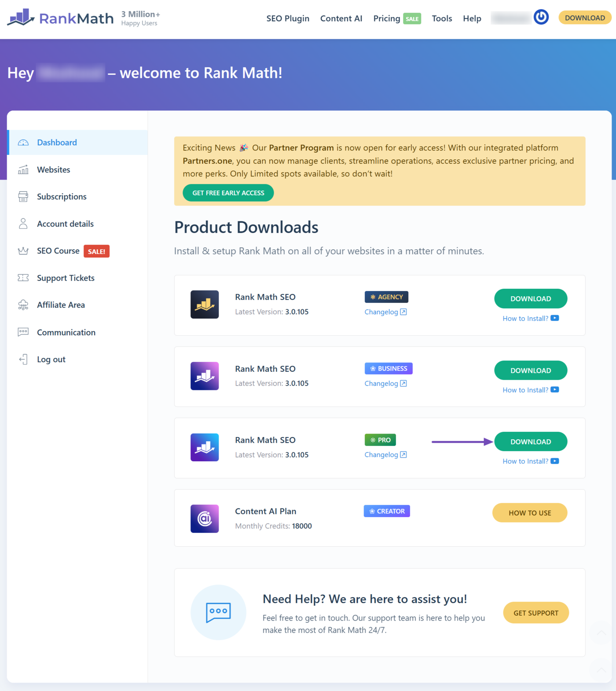Click the Account details person icon

click(x=23, y=224)
